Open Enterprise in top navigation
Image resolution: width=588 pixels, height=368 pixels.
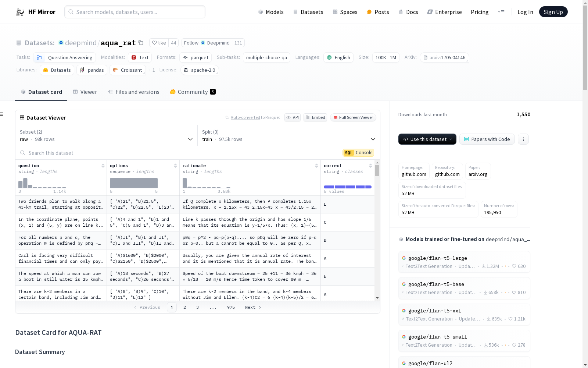pyautogui.click(x=444, y=12)
